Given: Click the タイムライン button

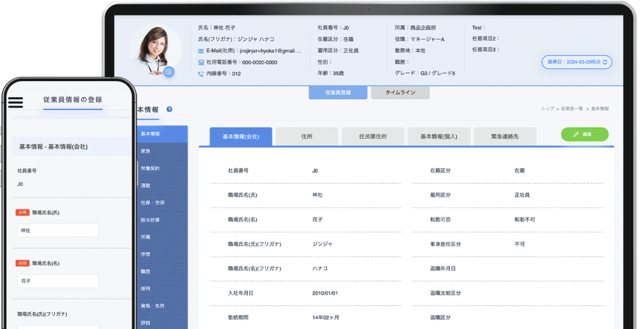Looking at the screenshot, I should (400, 93).
